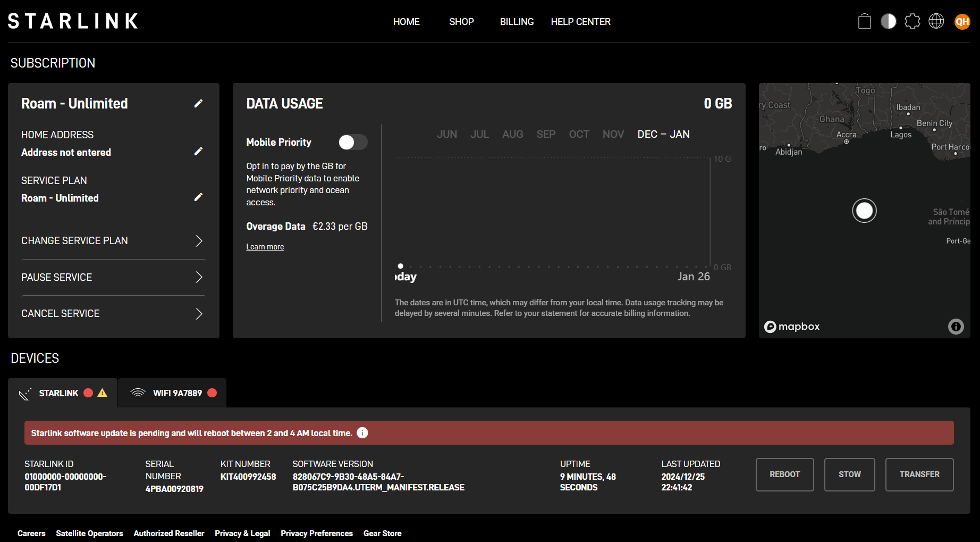This screenshot has height=542, width=980.
Task: Open the HELP CENTER navigation item
Action: pyautogui.click(x=580, y=22)
